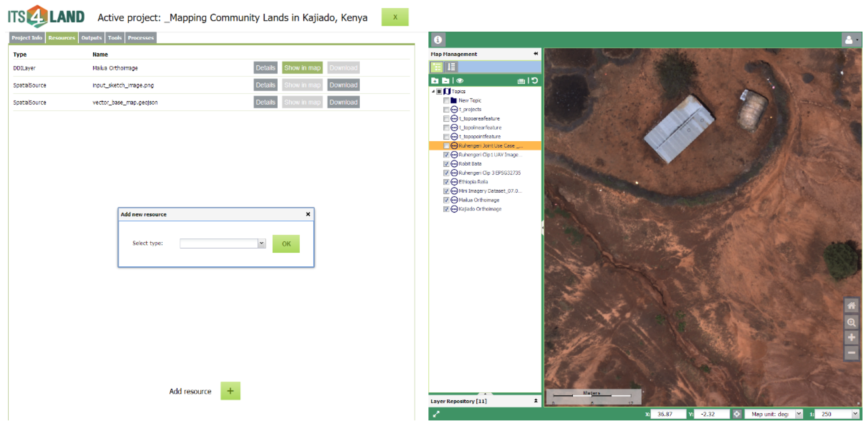
Task: Open the Map unit dropdown
Action: 799,414
